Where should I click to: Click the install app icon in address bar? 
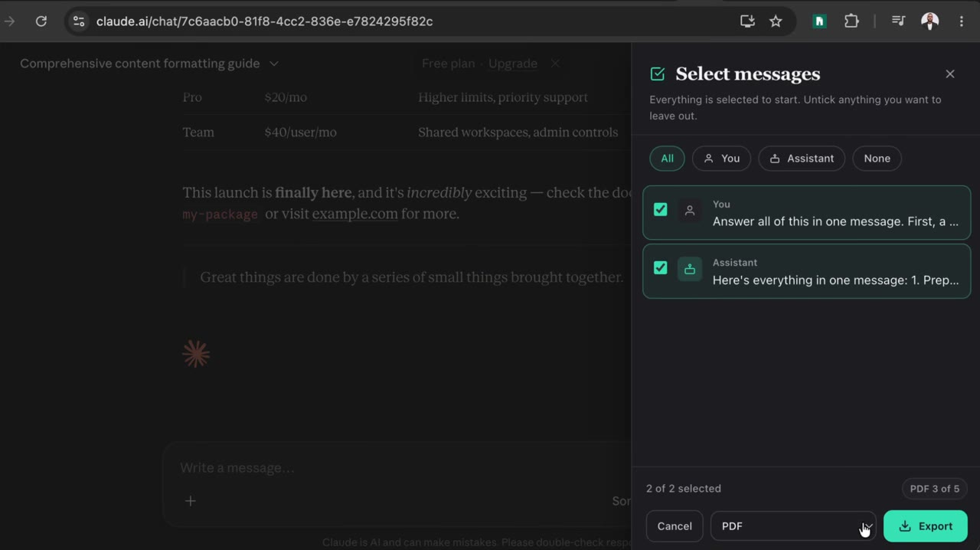(747, 21)
